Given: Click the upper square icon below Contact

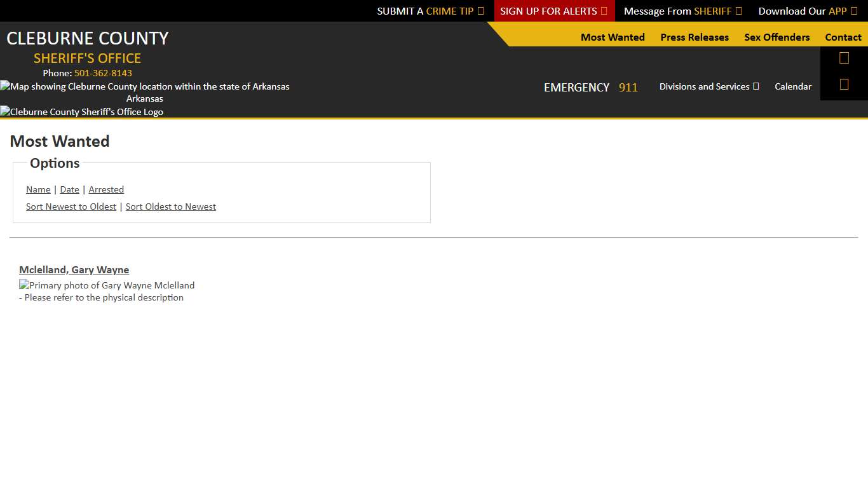Looking at the screenshot, I should pyautogui.click(x=844, y=58).
